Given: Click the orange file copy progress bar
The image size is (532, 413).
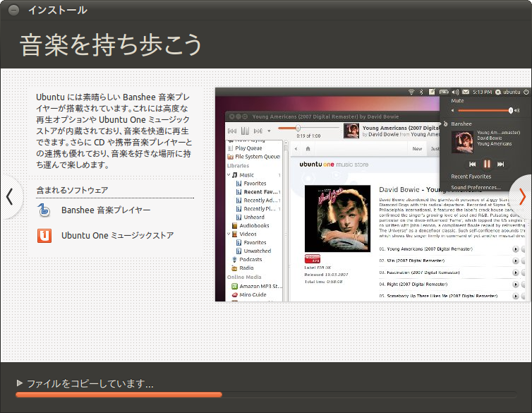Looking at the screenshot, I should [x=119, y=395].
